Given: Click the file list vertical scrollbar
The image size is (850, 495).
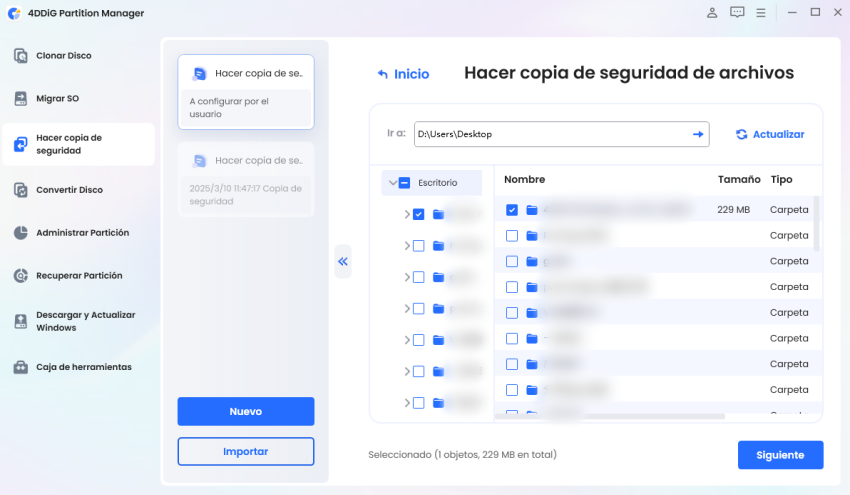Looking at the screenshot, I should click(816, 223).
